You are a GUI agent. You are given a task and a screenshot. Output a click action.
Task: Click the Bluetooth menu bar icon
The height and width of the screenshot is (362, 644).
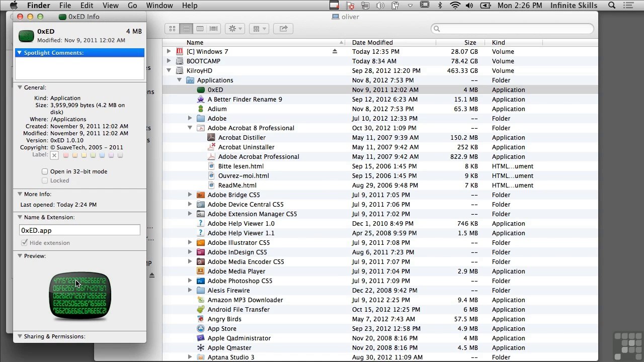click(440, 6)
